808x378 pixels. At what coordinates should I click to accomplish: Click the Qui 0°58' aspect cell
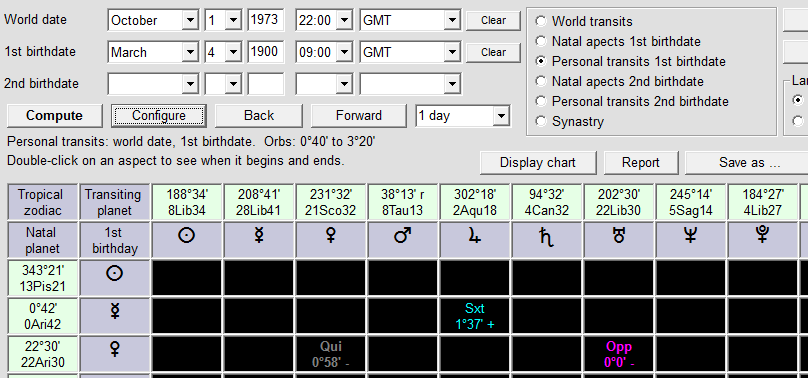tap(331, 354)
